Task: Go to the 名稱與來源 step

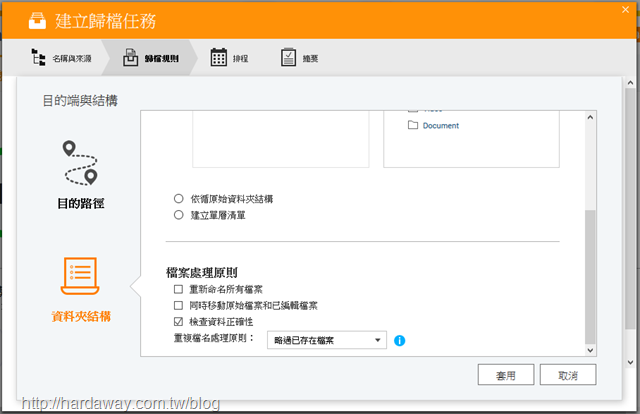Action: tap(61, 58)
